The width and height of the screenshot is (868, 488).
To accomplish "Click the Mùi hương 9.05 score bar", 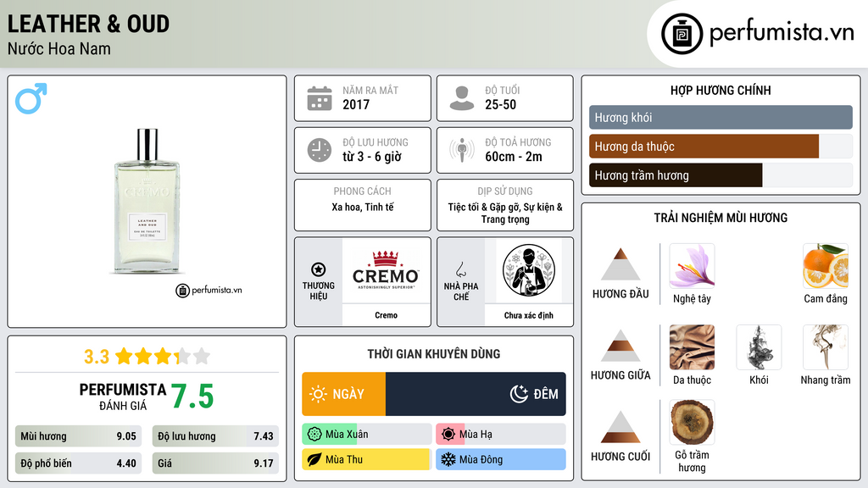I will (x=78, y=436).
